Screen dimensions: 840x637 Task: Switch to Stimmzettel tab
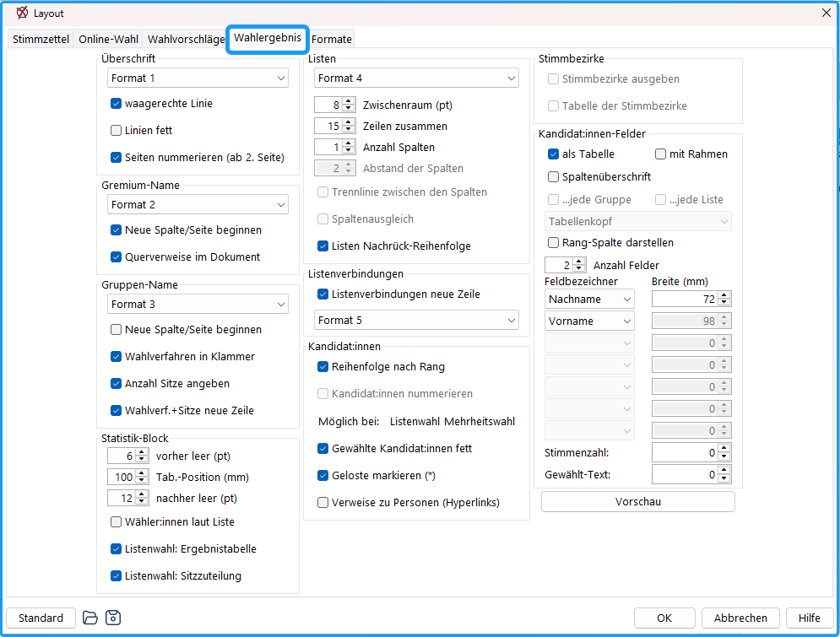(41, 39)
